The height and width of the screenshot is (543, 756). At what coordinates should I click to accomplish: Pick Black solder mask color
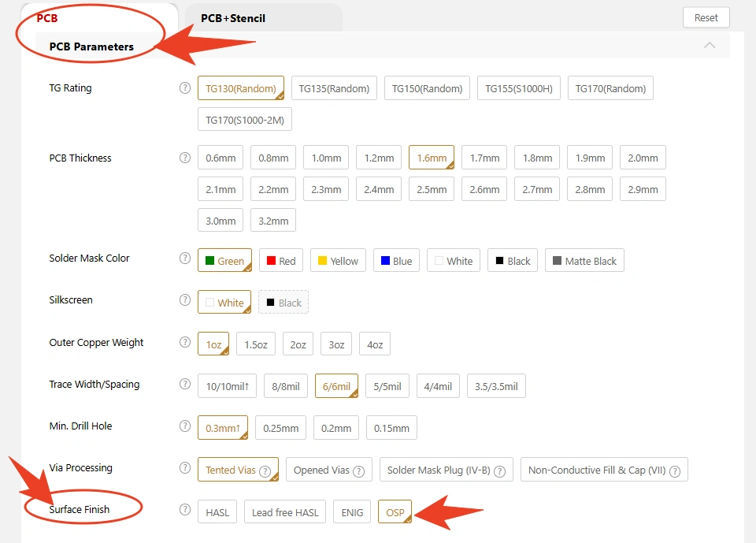click(513, 261)
